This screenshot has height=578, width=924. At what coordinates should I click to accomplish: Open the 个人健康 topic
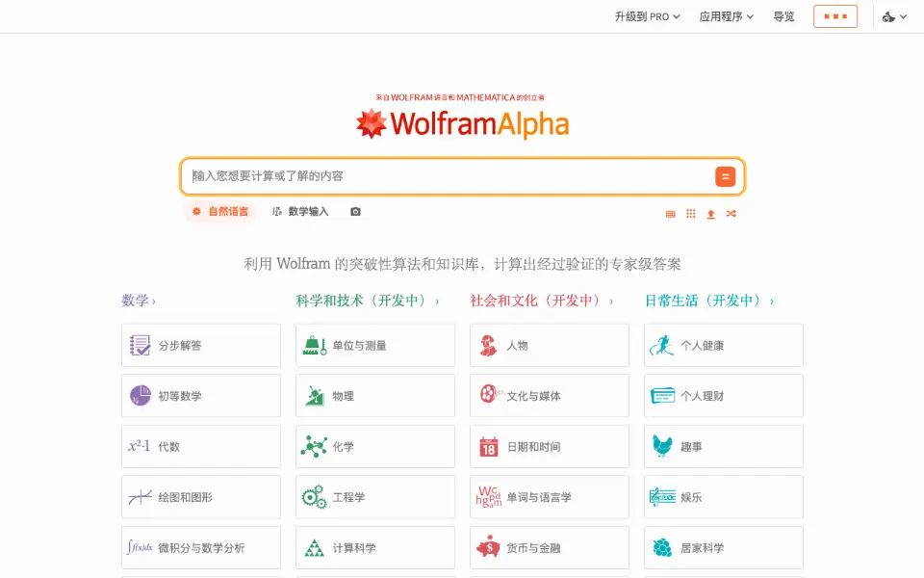tap(724, 345)
